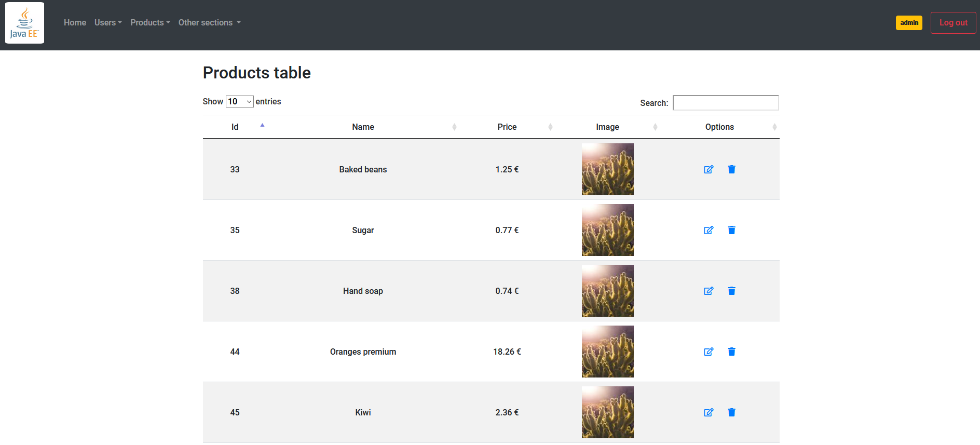The image size is (980, 445).
Task: Open the Other sections dropdown
Action: point(209,23)
